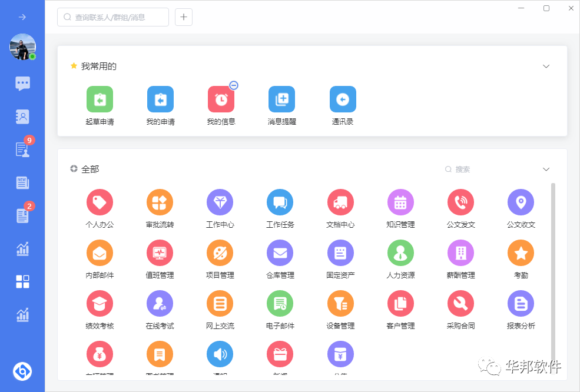Collapse the 全部 section chevron
The height and width of the screenshot is (392, 580).
pos(546,170)
